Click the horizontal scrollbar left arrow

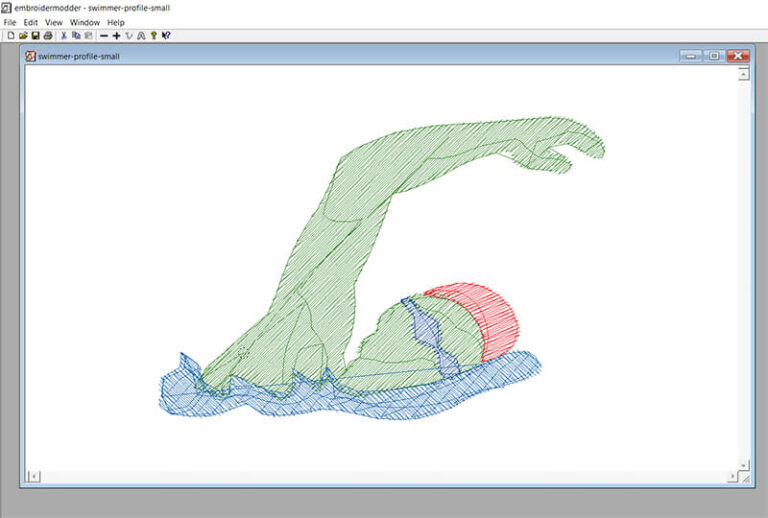click(34, 476)
